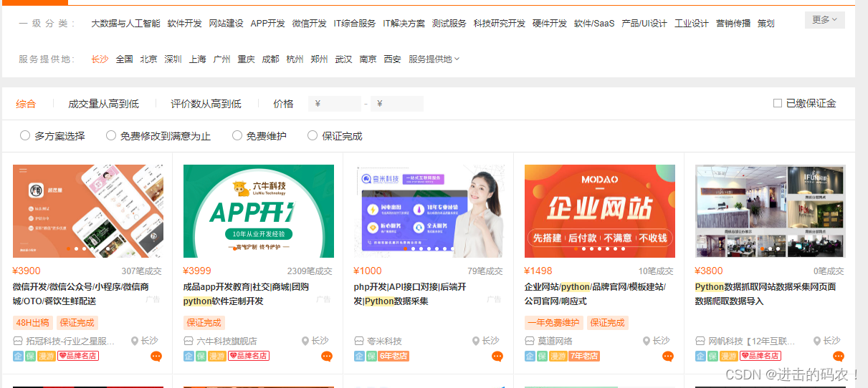Open the MODAO 企业网站 banner thumbnail
The image size is (868, 388).
pyautogui.click(x=600, y=211)
